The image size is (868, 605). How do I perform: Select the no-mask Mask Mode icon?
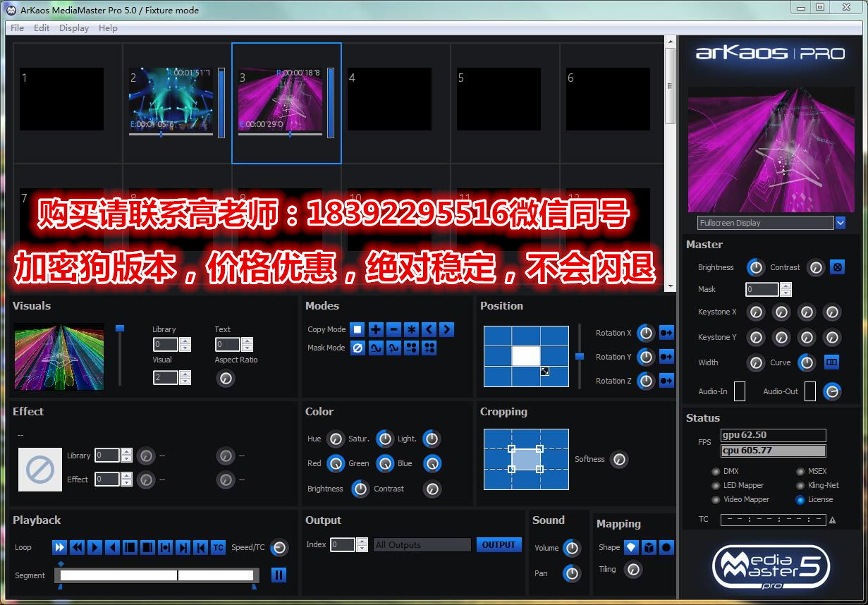pos(357,348)
